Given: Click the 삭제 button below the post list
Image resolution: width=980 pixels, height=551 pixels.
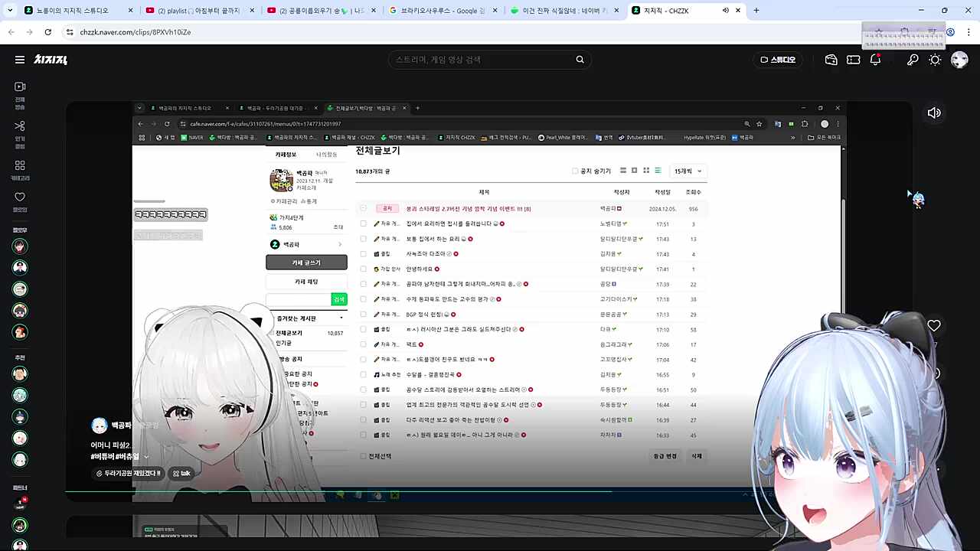Looking at the screenshot, I should [697, 456].
